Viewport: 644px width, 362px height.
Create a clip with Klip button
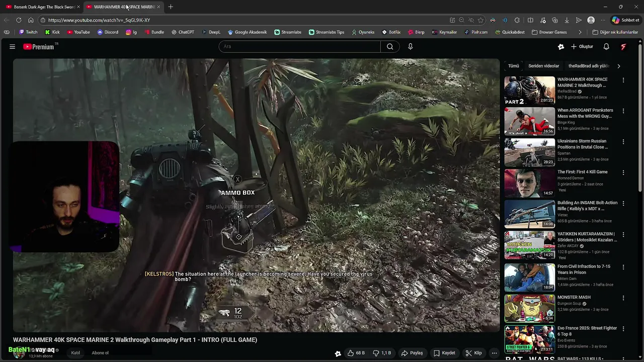click(x=473, y=353)
